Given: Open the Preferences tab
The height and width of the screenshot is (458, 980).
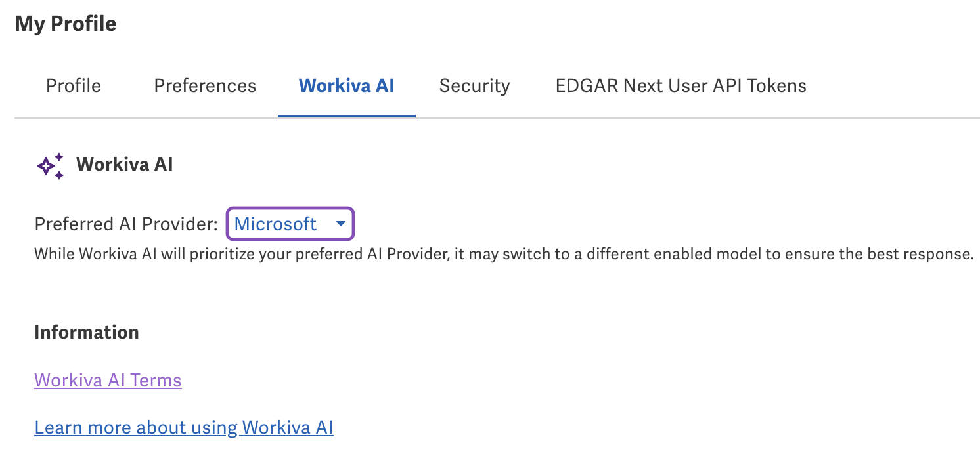Looking at the screenshot, I should point(205,85).
